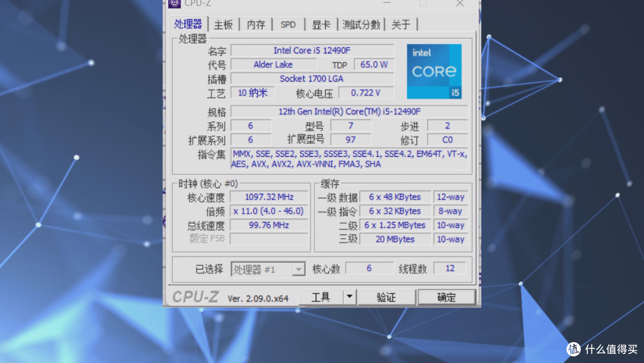Click the 验证 button
Image resolution: width=644 pixels, height=363 pixels.
coord(386,297)
